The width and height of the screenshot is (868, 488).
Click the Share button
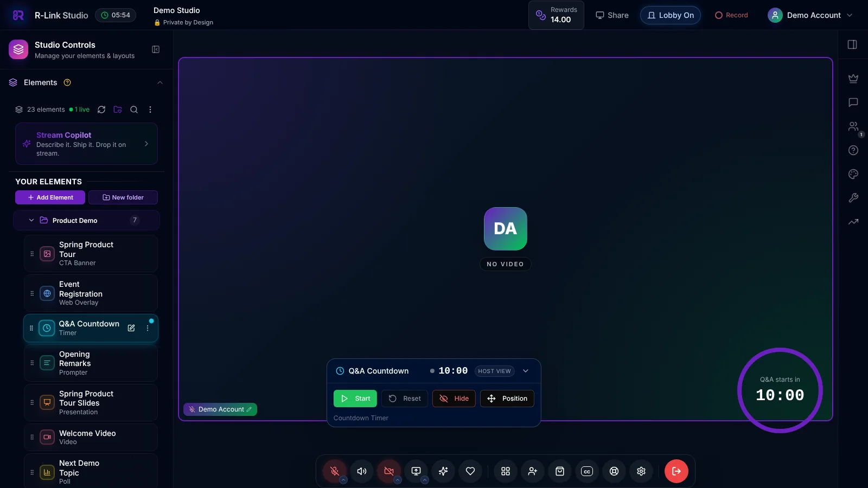click(x=612, y=15)
